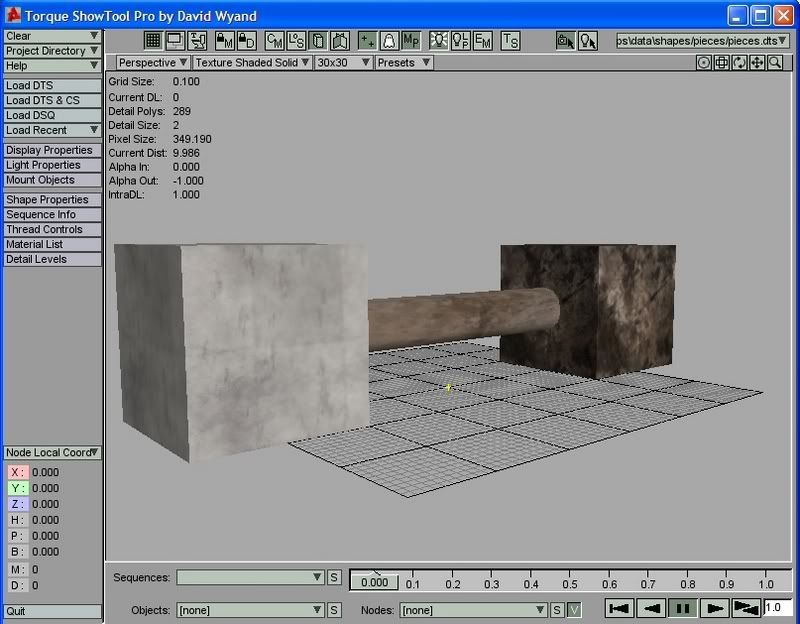Click the magnifier zoom view icon

coord(775,62)
